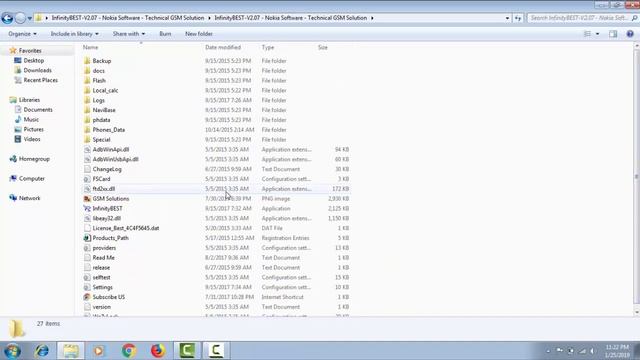
Task: Open recent pages dropdown beside forward button
Action: click(29, 18)
